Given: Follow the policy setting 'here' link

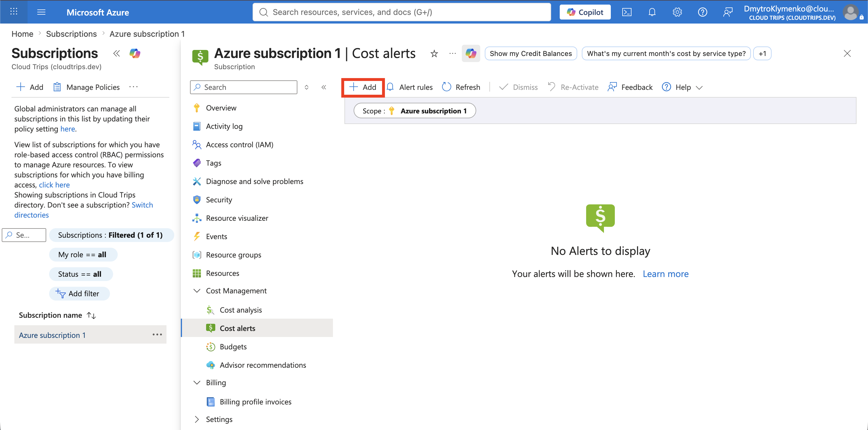Looking at the screenshot, I should [67, 129].
